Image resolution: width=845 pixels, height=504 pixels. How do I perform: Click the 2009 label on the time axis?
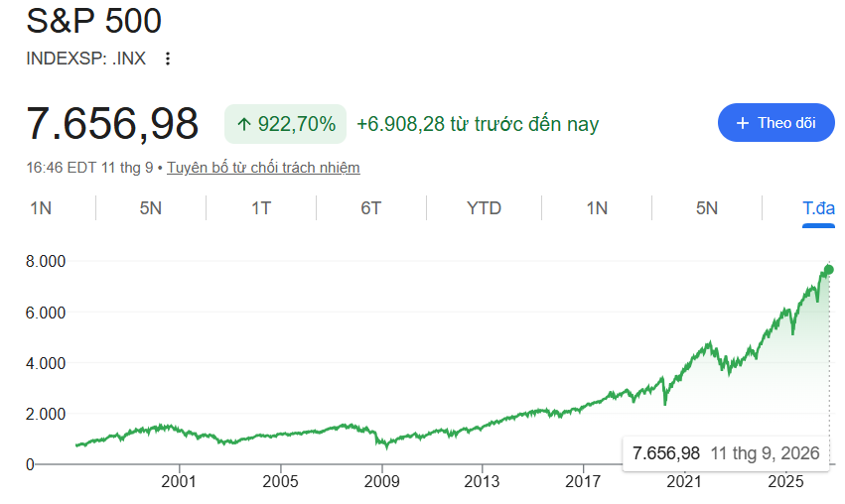click(381, 481)
